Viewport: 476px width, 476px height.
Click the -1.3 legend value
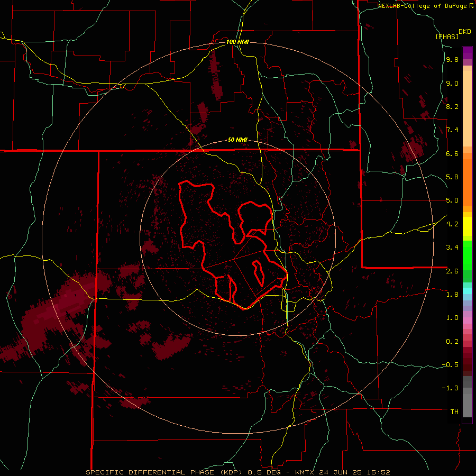tap(450, 388)
